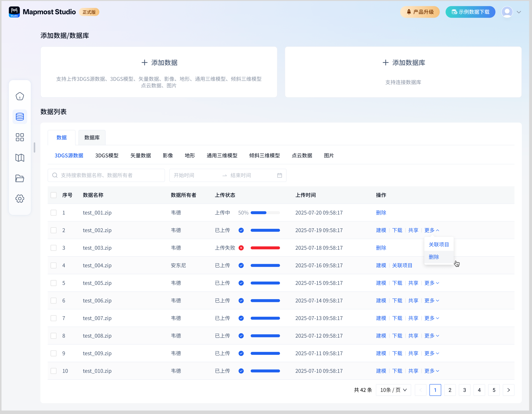The image size is (532, 414).
Task: Select 删除 in the open dropdown menu
Action: 434,257
